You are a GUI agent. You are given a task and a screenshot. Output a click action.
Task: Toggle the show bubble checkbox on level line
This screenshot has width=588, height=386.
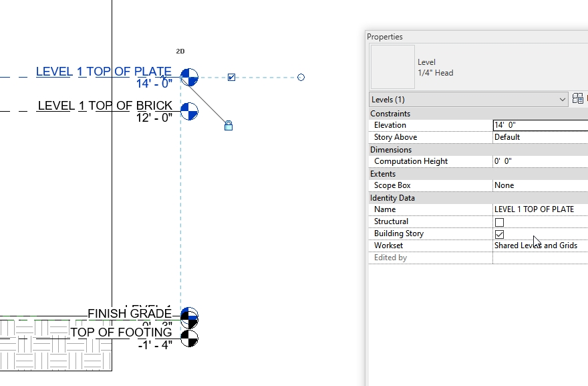pos(231,78)
